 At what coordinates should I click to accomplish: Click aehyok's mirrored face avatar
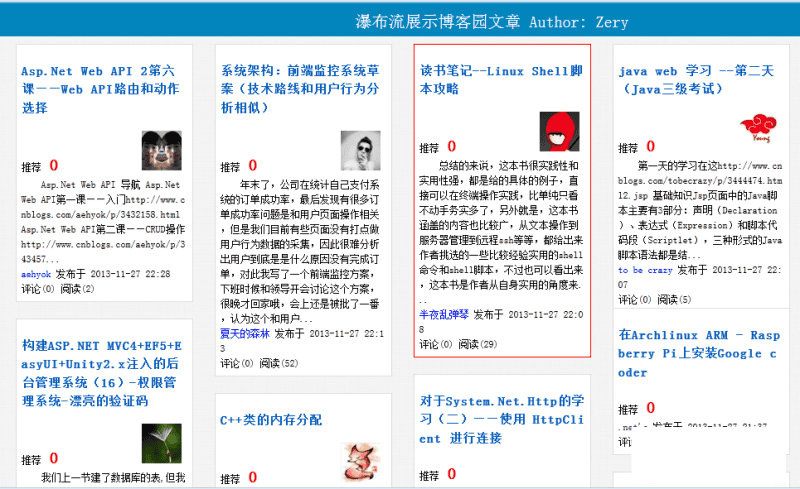point(162,151)
